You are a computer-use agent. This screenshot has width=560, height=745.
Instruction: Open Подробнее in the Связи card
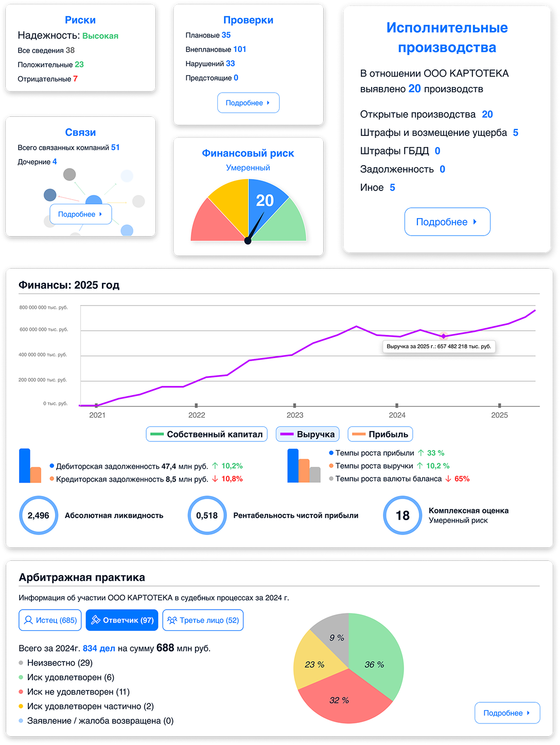point(81,214)
